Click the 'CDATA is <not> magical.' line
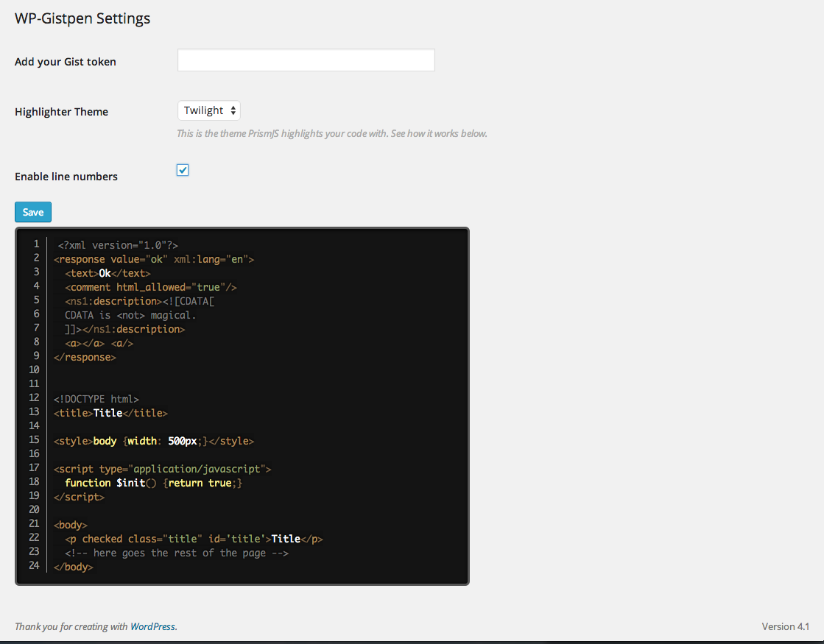824x644 pixels. tap(130, 315)
